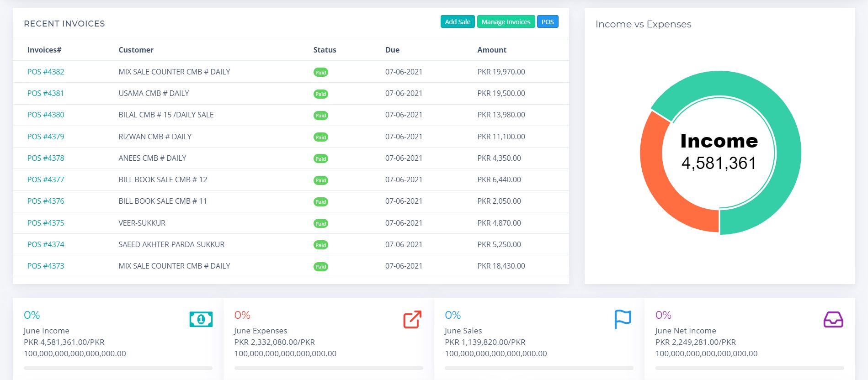Image resolution: width=868 pixels, height=380 pixels.
Task: Click the June Income progress bar
Action: (118, 368)
